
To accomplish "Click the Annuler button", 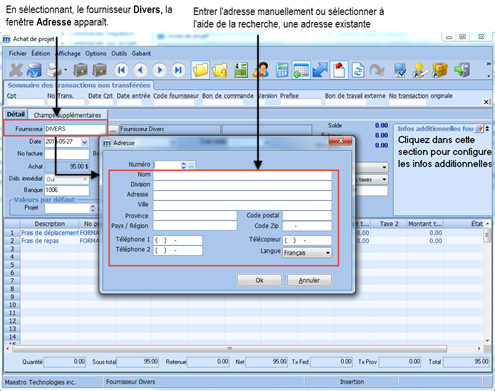I will [x=309, y=280].
